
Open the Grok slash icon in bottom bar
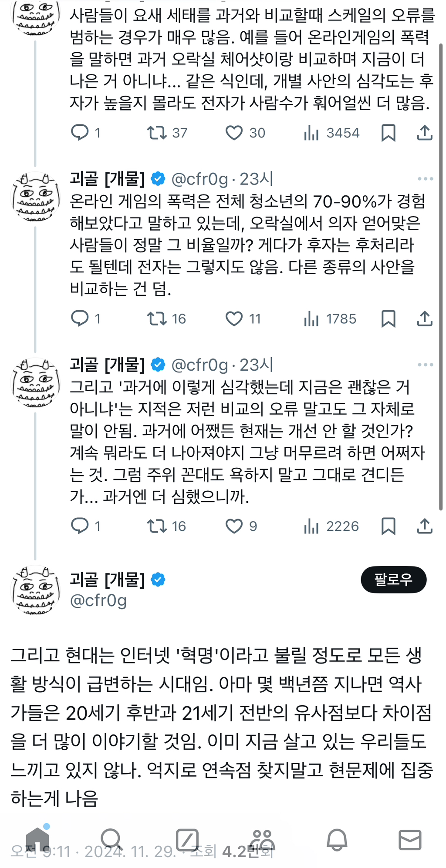187,840
